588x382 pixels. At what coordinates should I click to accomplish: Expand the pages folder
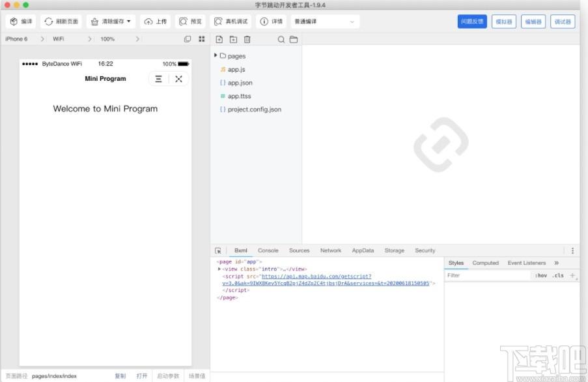click(216, 55)
